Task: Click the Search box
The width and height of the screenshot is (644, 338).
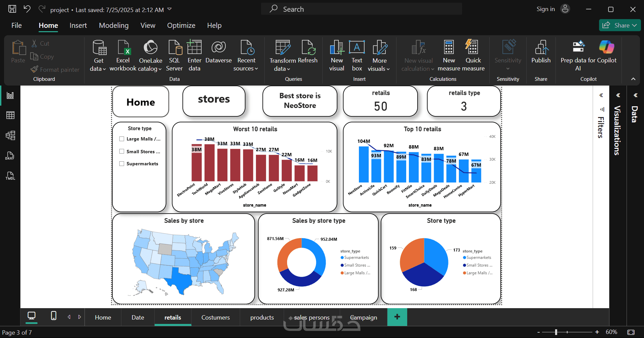Action: (362, 9)
